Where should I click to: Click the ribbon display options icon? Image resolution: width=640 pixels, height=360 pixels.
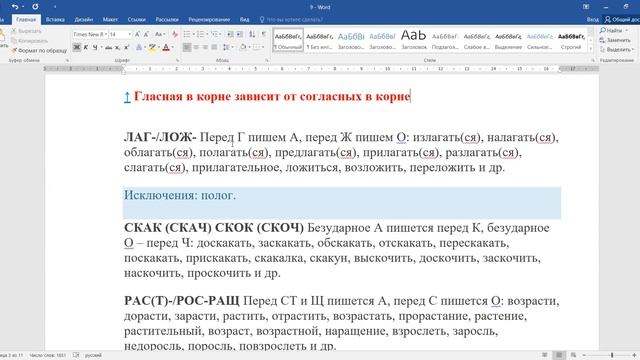click(x=586, y=7)
